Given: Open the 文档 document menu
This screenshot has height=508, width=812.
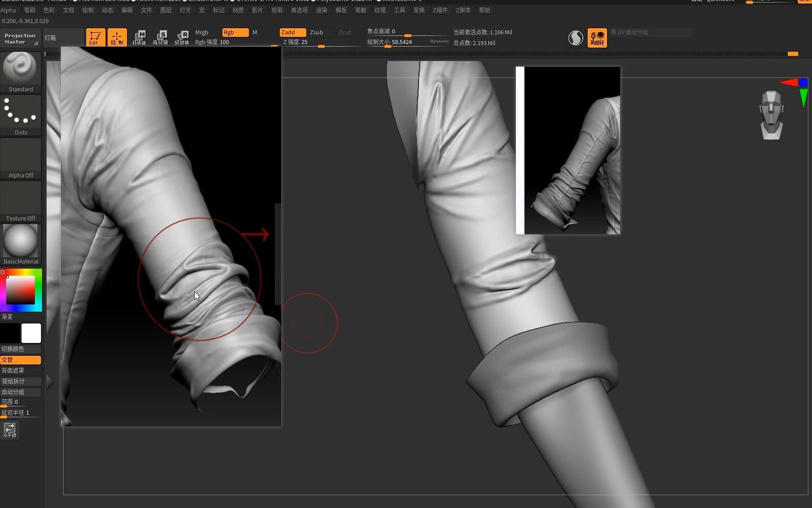Looking at the screenshot, I should [x=69, y=10].
